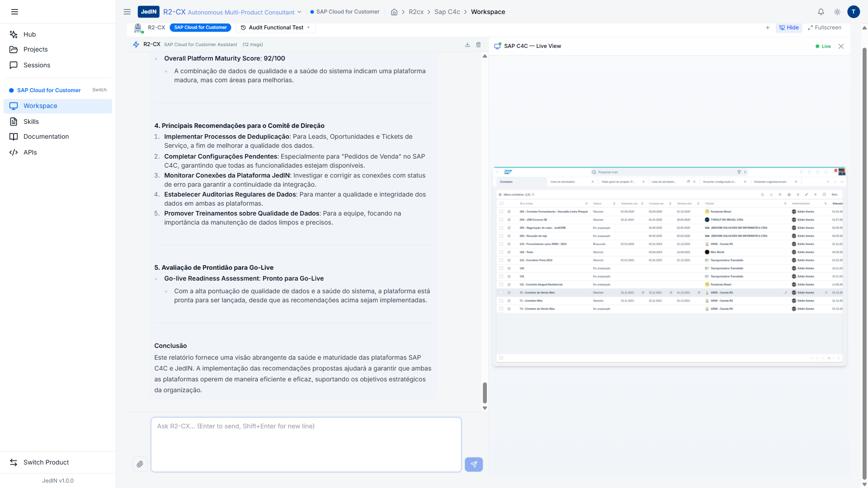Collapse the sidebar with hamburger icon
This screenshot has width=868, height=488.
tap(14, 12)
